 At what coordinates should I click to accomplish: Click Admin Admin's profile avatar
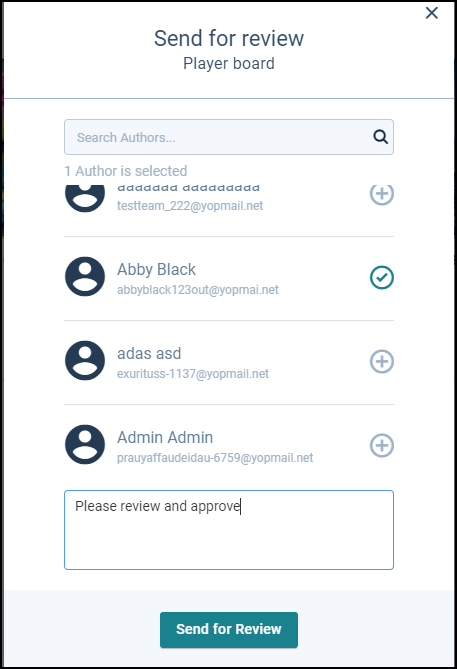[x=85, y=445]
